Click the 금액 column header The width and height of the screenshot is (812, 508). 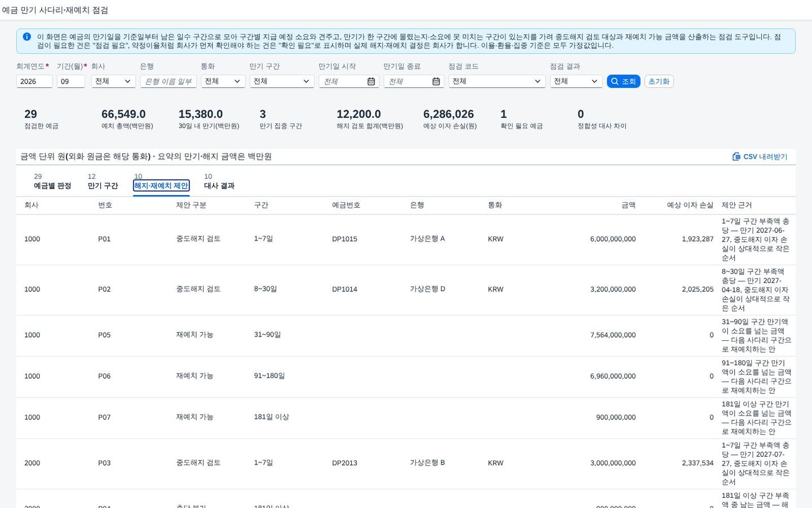pyautogui.click(x=628, y=205)
